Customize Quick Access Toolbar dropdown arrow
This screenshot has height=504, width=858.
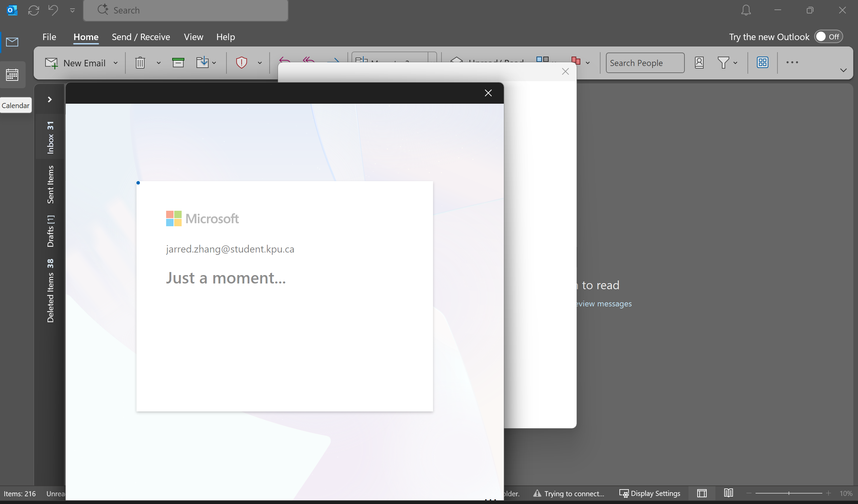coord(72,10)
